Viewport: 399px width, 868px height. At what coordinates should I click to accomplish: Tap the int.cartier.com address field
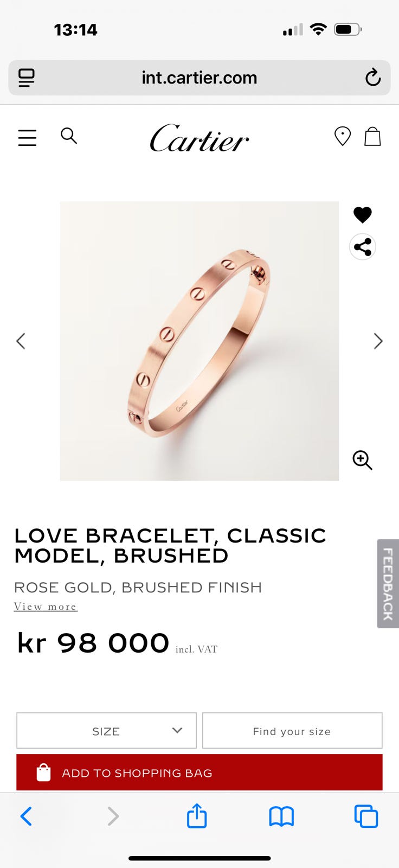coord(200,78)
